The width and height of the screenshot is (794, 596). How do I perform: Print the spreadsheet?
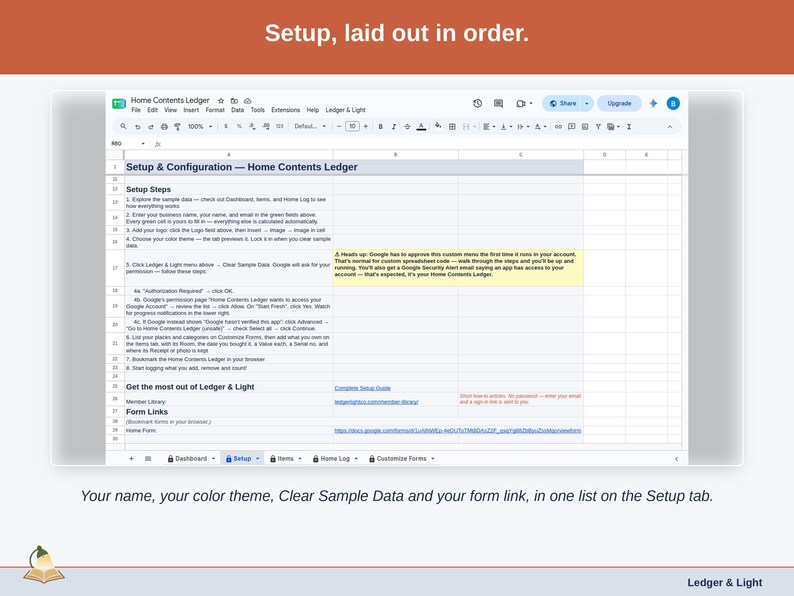tap(164, 127)
